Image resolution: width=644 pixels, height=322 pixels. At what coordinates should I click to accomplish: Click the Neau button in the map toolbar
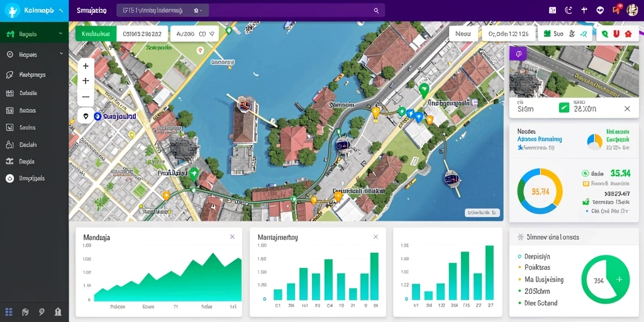point(464,34)
